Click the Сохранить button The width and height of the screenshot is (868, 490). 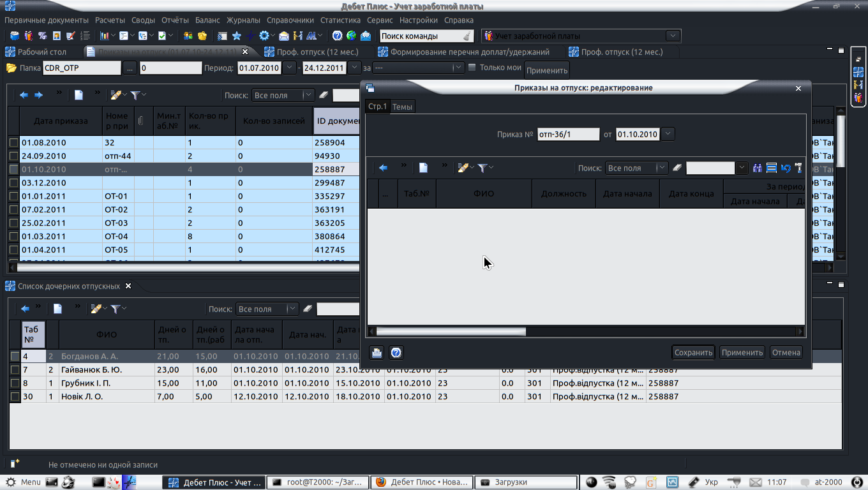(x=693, y=352)
